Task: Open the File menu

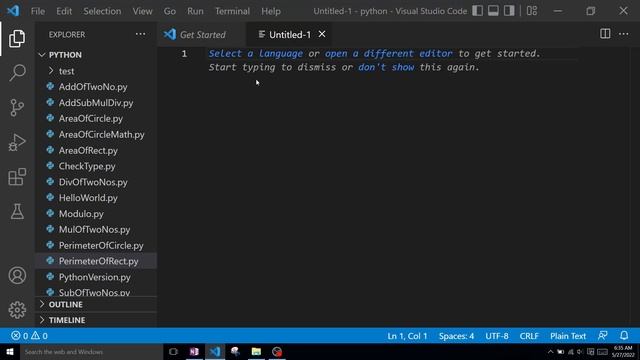Action: [38, 11]
